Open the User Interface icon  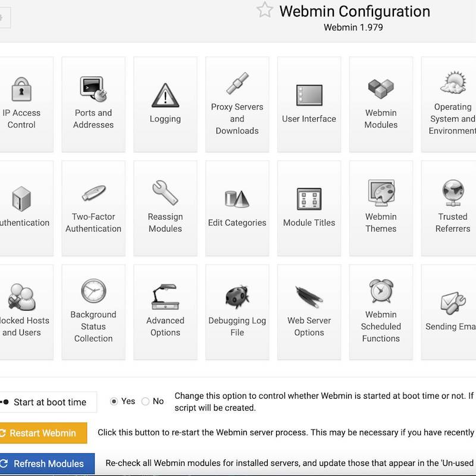point(309,95)
